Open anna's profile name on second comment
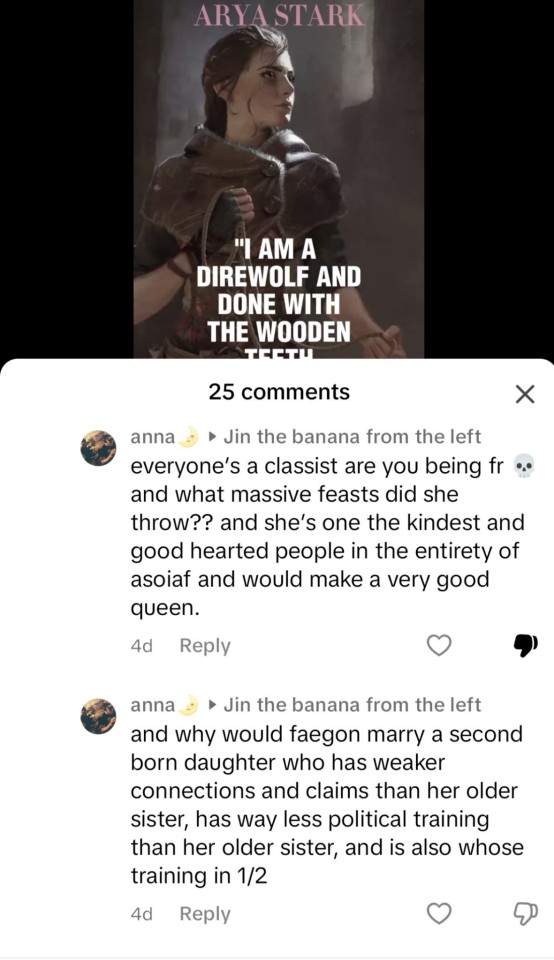554x960 pixels. pos(153,705)
